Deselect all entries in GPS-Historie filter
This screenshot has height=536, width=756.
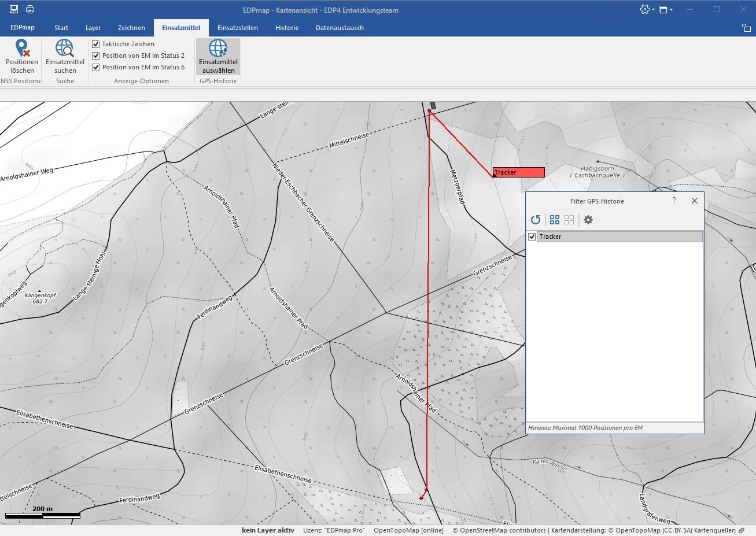[x=569, y=220]
